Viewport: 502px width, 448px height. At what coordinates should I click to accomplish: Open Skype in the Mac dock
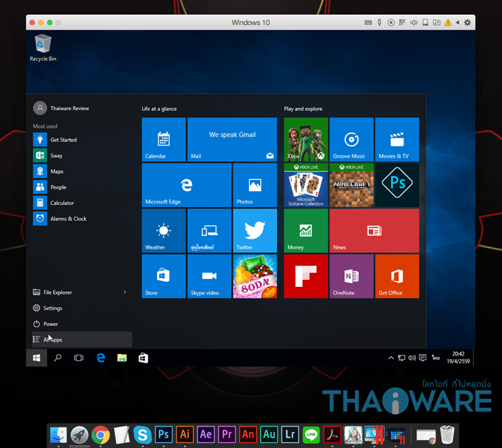click(142, 435)
